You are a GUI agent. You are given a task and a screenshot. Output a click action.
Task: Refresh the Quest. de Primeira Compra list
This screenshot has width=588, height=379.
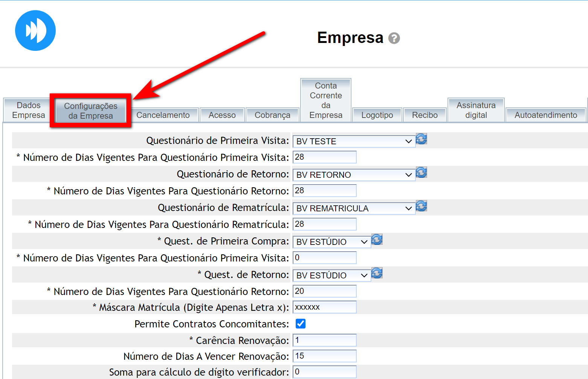377,240
